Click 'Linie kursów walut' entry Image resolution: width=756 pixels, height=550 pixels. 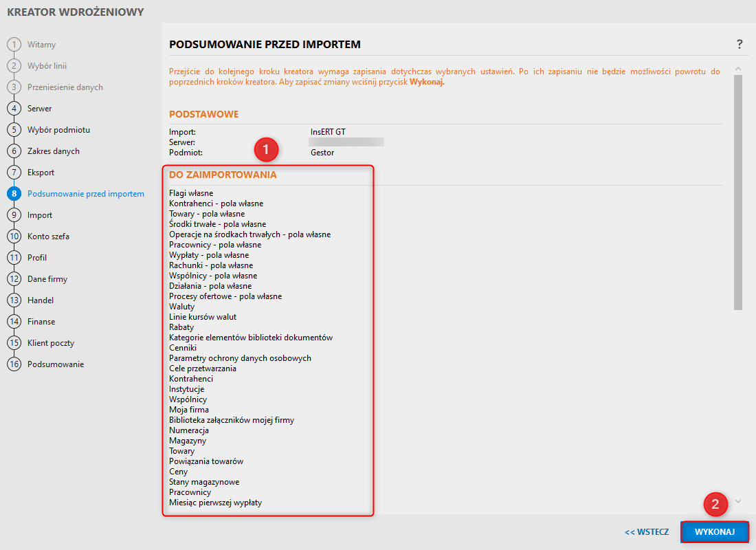(x=203, y=316)
